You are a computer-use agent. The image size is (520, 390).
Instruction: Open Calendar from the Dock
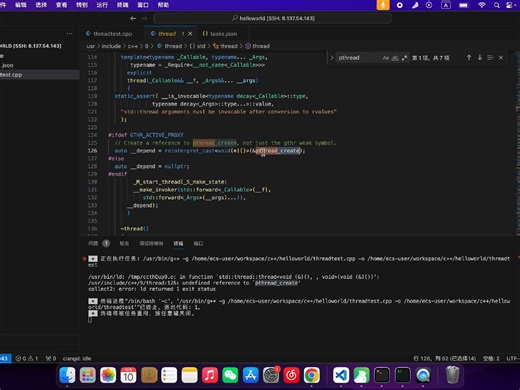(128, 375)
